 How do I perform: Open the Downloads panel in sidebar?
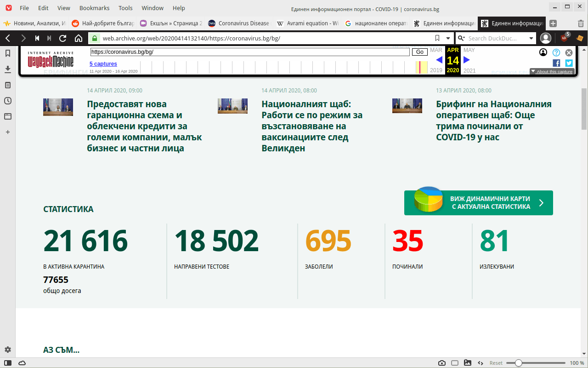pos(8,69)
